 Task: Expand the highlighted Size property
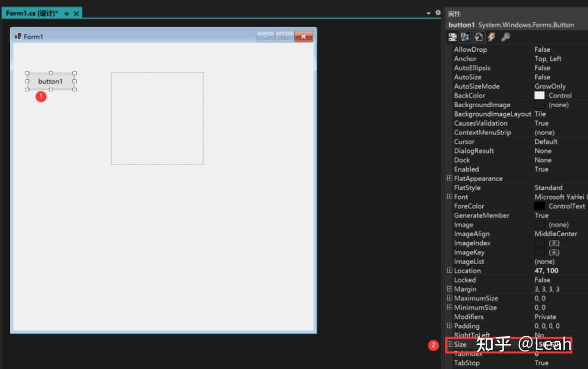[449, 345]
